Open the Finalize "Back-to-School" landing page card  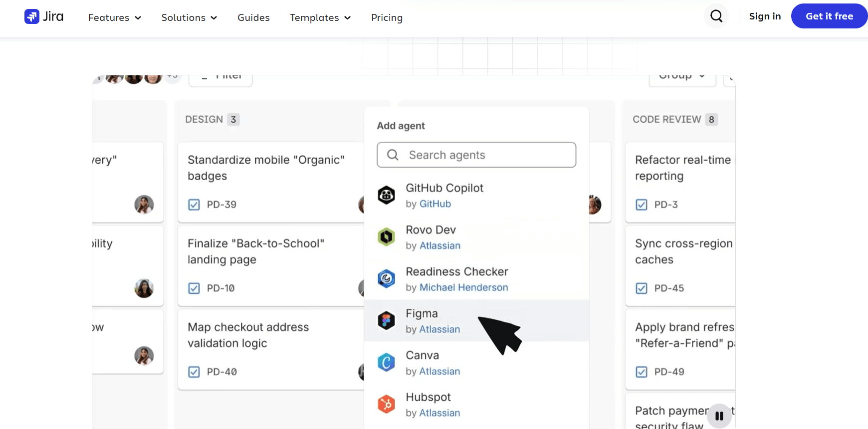coord(271,266)
